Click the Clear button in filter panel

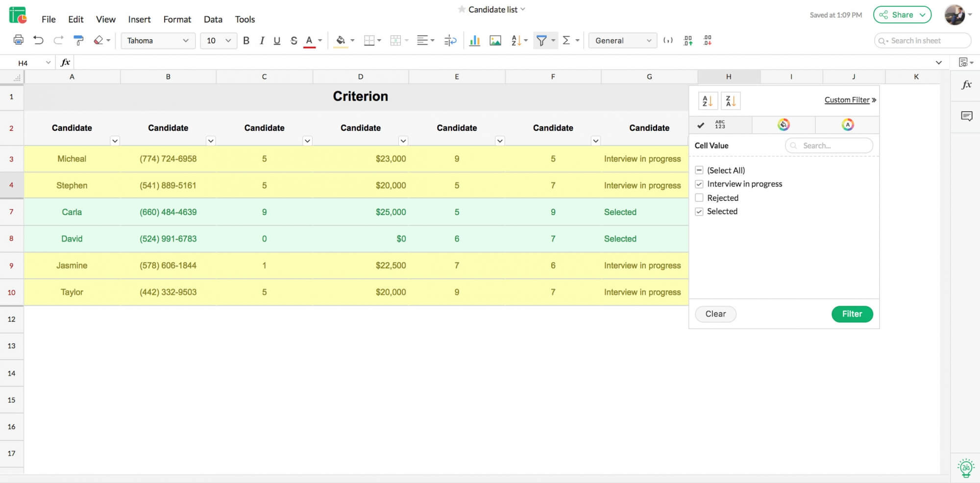pyautogui.click(x=715, y=314)
